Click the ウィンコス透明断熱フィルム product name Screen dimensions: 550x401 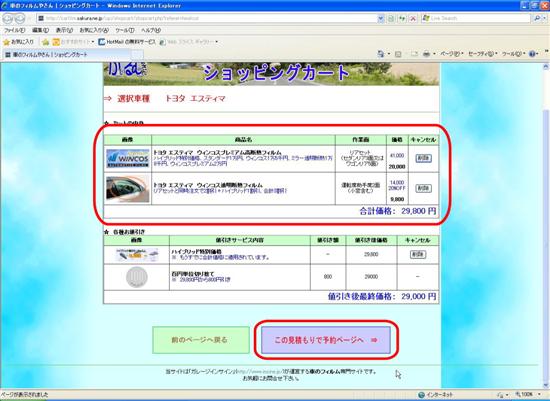[x=208, y=185]
